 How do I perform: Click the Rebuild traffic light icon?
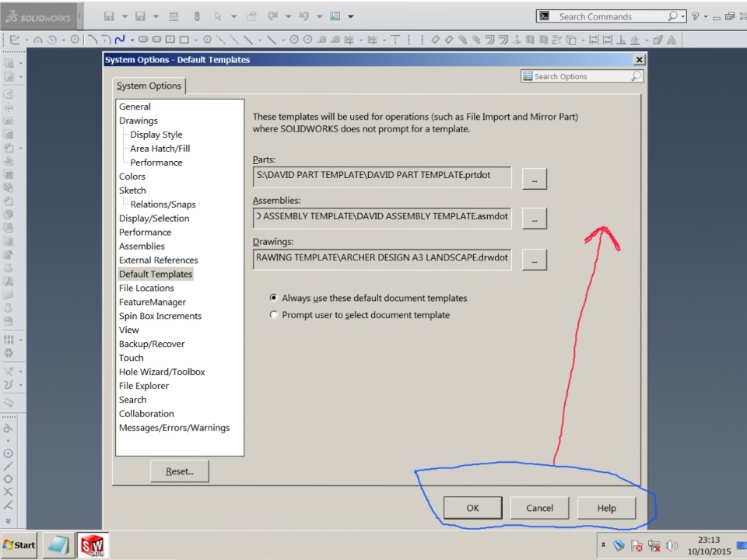197,16
